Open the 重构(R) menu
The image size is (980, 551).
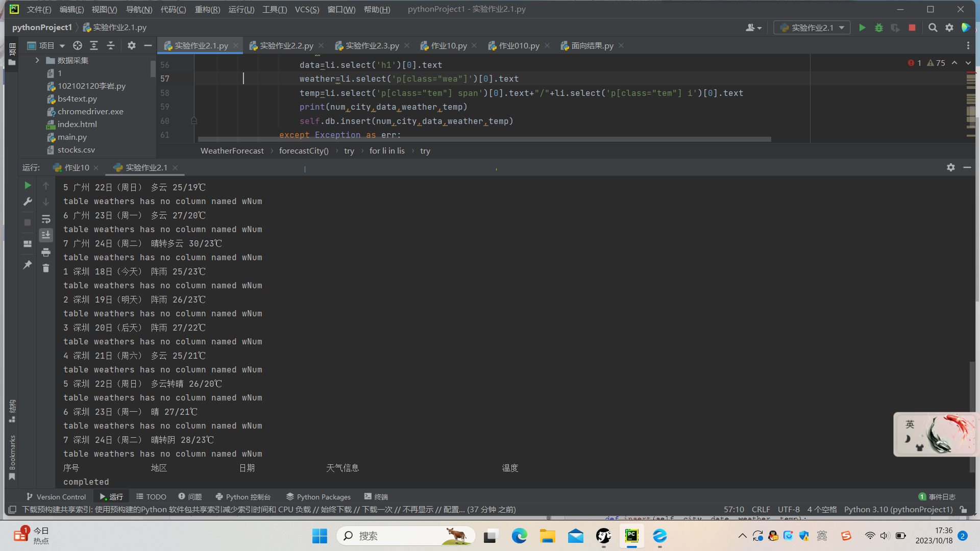click(x=207, y=9)
